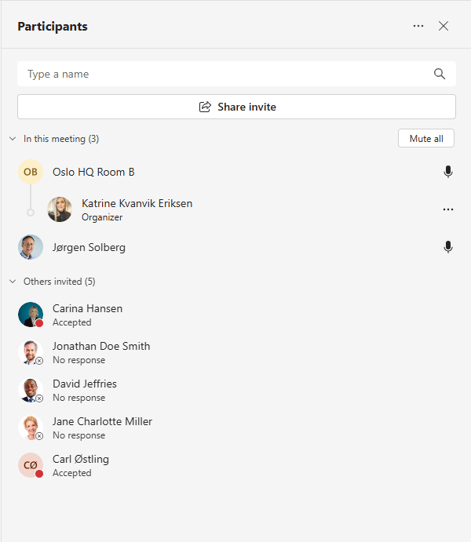This screenshot has width=471, height=542.
Task: Close the Participants panel
Action: [443, 26]
